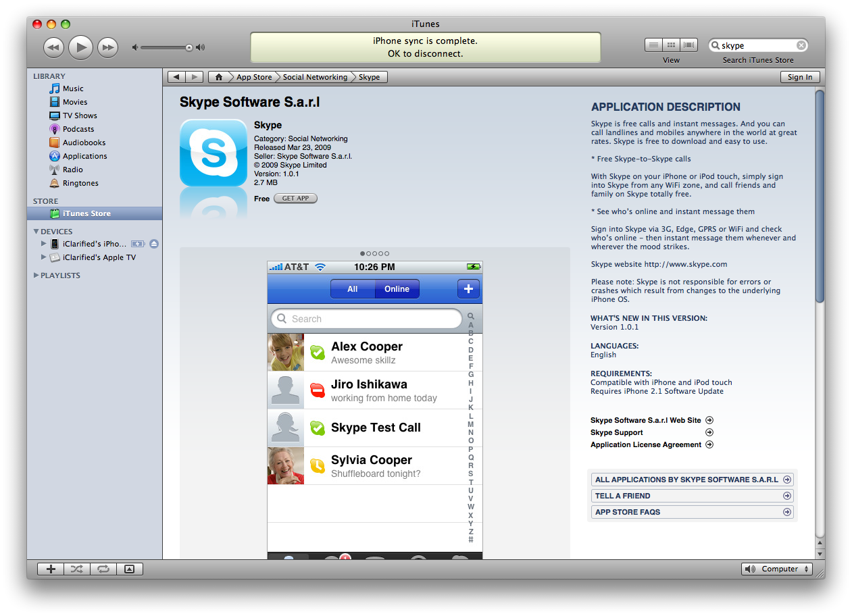852x616 pixels.
Task: Click the Skype app icon
Action: 214,153
